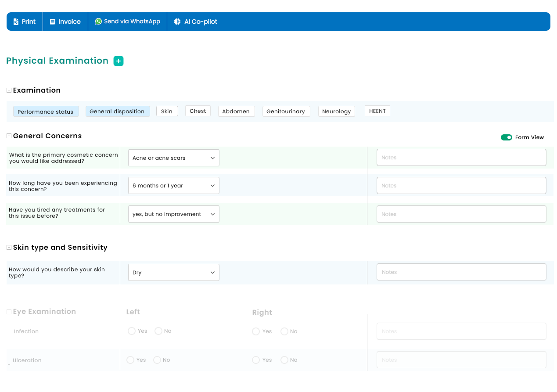557x392 pixels.
Task: Open the concern duration dropdown
Action: 173,186
